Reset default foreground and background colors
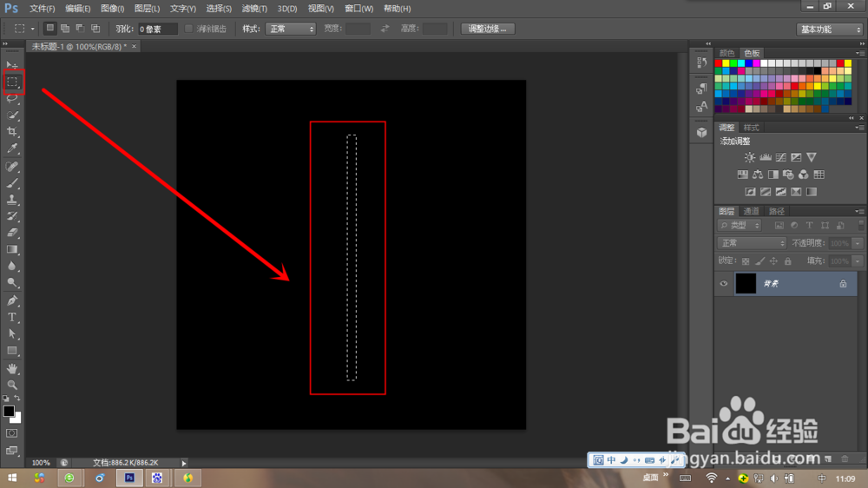Viewport: 868px width, 488px height. click(5, 399)
